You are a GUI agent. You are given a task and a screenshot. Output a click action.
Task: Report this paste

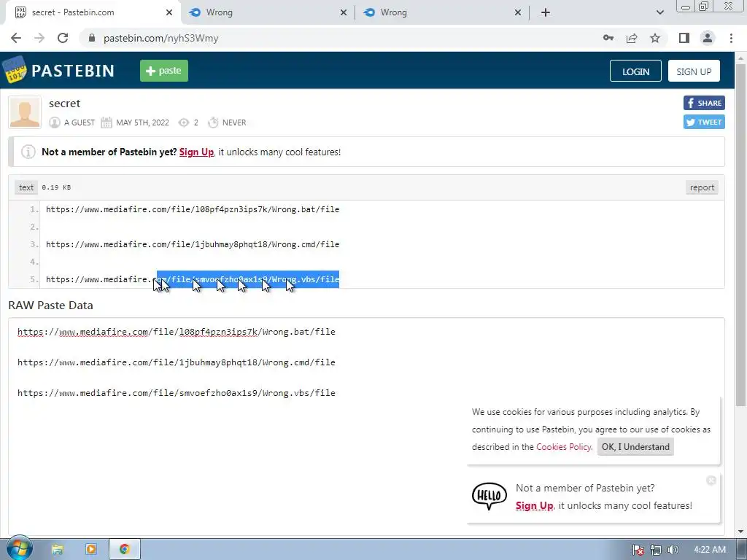pyautogui.click(x=702, y=187)
